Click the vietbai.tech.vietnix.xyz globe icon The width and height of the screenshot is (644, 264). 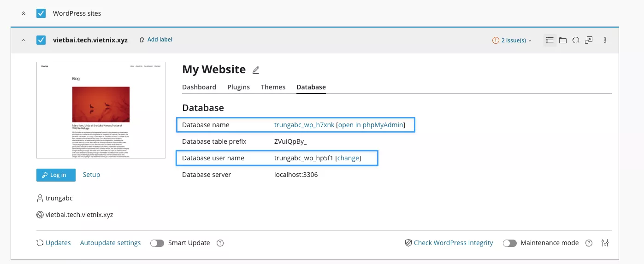40,215
